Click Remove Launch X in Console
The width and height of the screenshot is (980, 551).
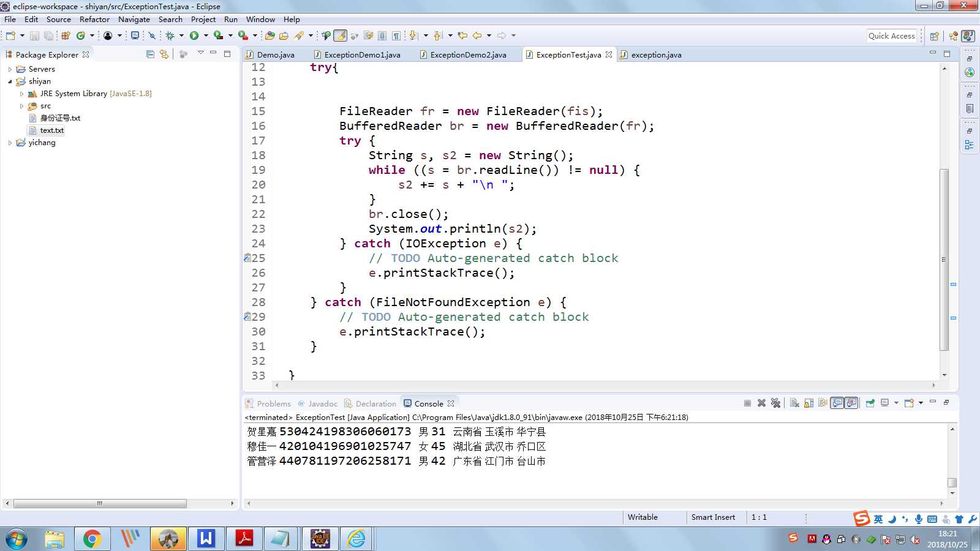(x=761, y=403)
